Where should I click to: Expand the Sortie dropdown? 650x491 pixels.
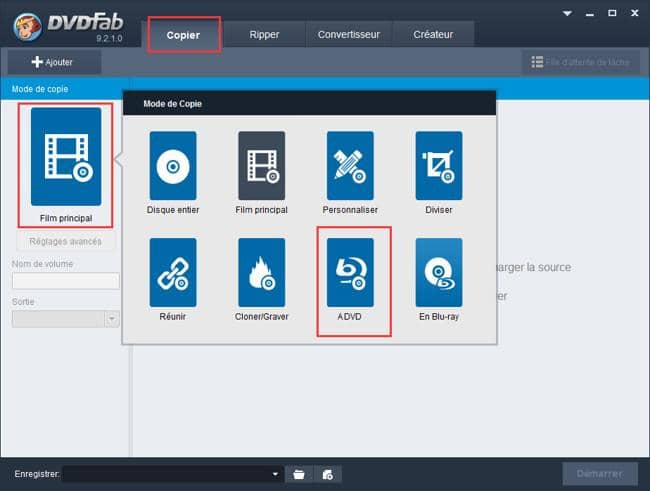(x=112, y=319)
